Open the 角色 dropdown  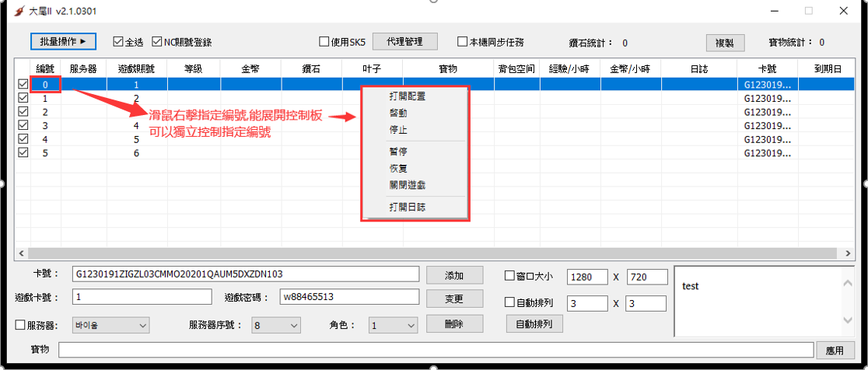[393, 325]
